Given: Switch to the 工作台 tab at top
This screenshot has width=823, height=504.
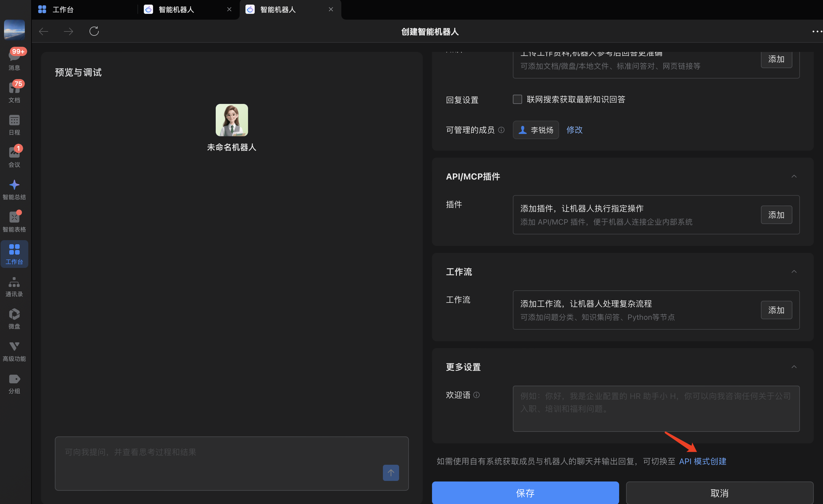Looking at the screenshot, I should point(63,10).
